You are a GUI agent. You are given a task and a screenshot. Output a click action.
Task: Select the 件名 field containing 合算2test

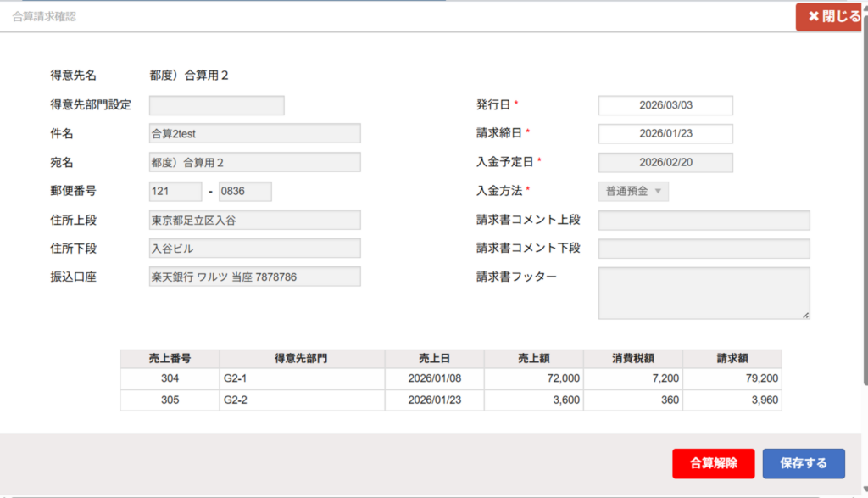[254, 134]
